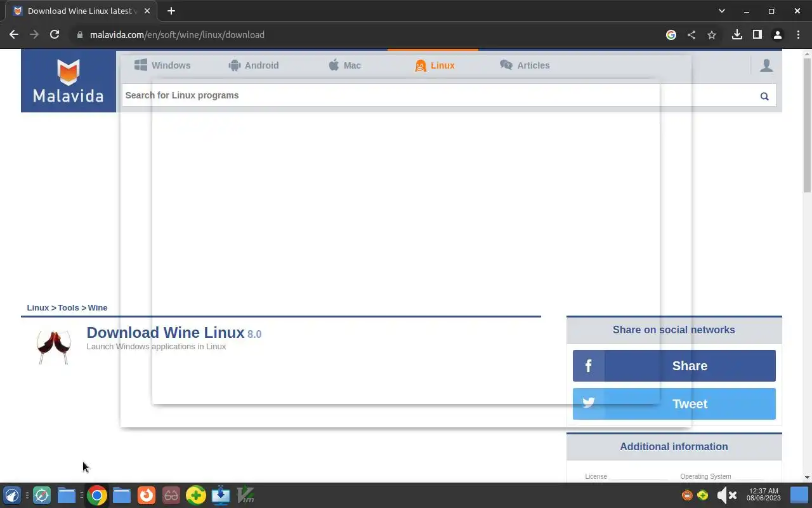Image resolution: width=812 pixels, height=508 pixels.
Task: Select the Linux section tab
Action: [435, 65]
